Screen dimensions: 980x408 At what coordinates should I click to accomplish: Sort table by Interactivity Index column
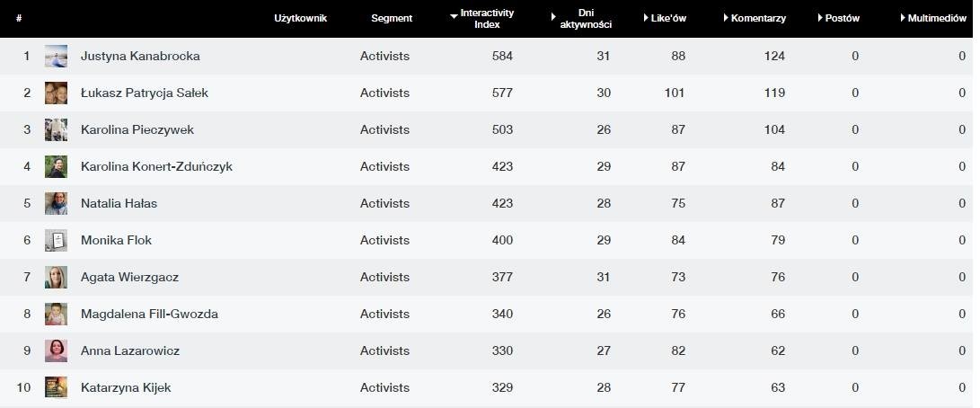[x=486, y=18]
